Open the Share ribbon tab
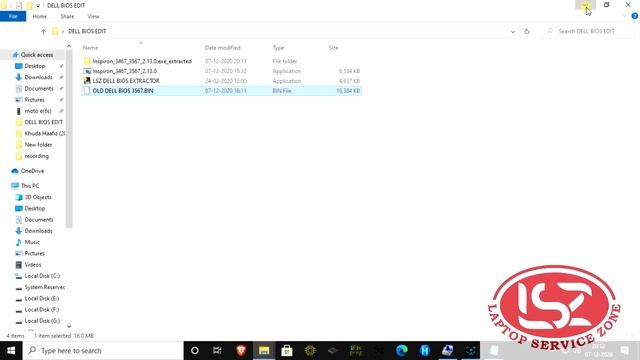Image resolution: width=640 pixels, height=360 pixels. (x=67, y=16)
